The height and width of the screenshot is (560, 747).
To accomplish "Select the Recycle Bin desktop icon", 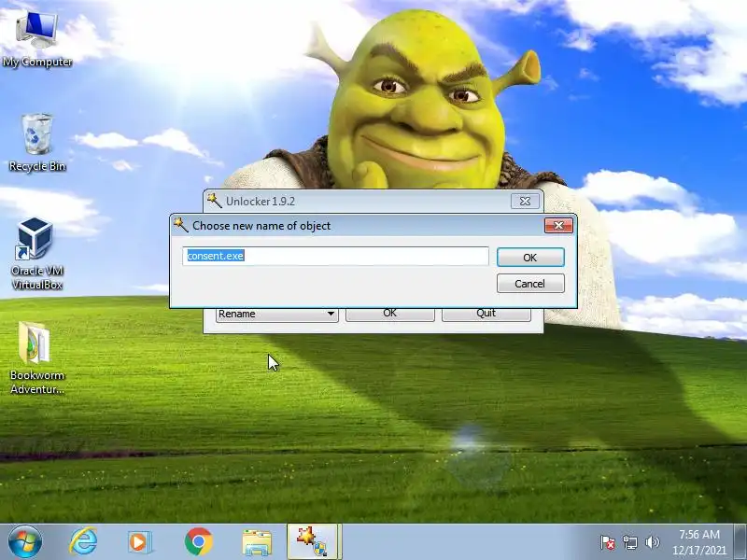I will point(37,143).
